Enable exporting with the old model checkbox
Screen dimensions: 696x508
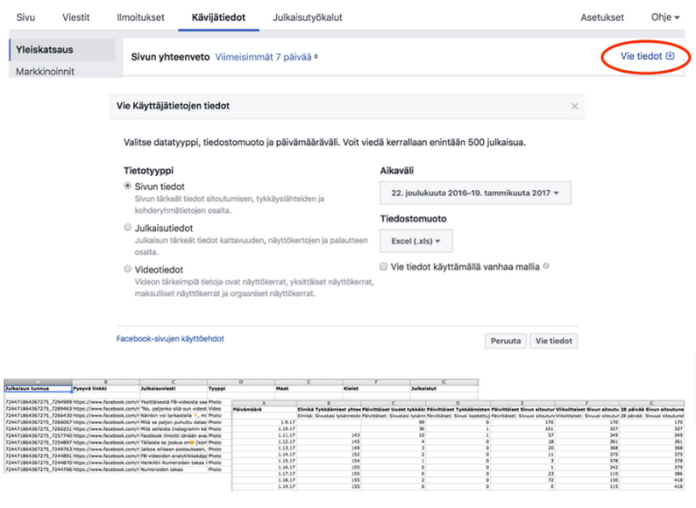pyautogui.click(x=385, y=266)
